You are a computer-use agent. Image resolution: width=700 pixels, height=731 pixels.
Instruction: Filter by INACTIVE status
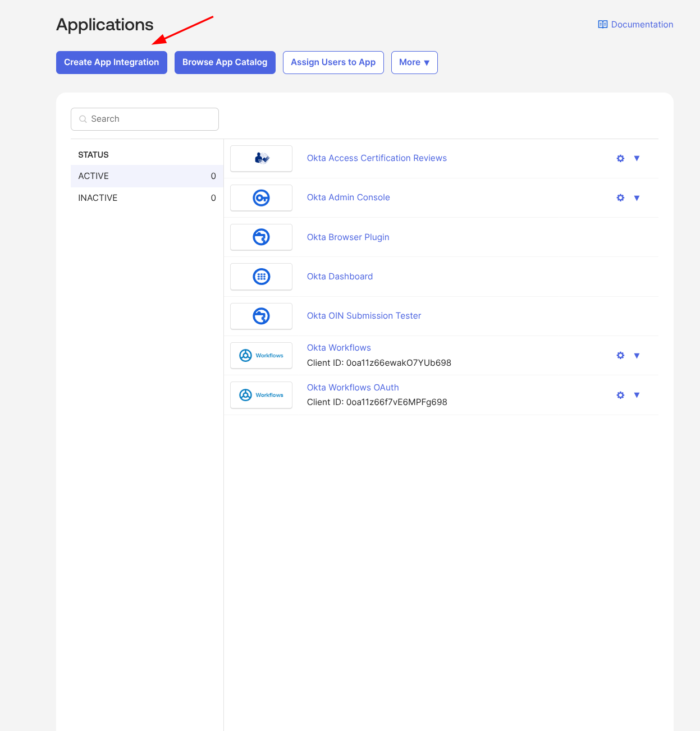147,198
